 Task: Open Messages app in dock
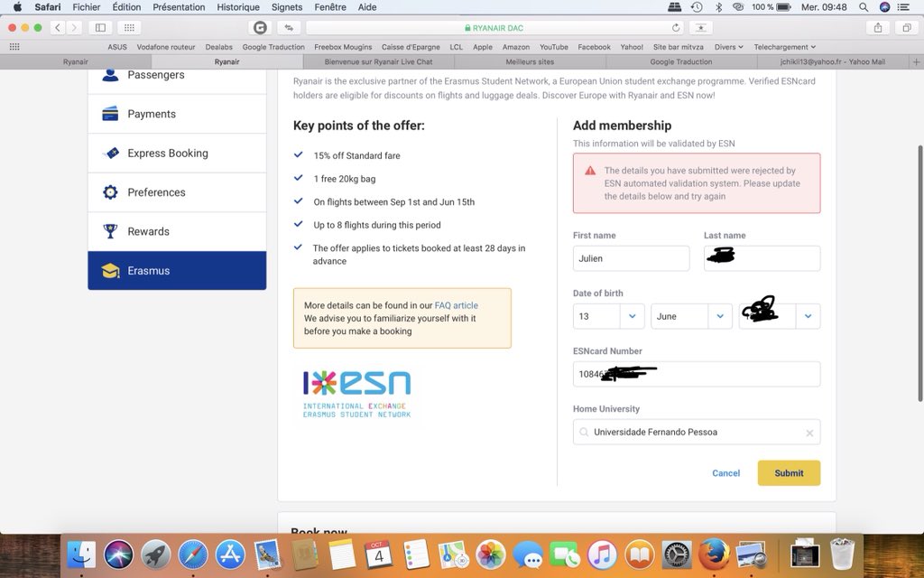click(527, 555)
